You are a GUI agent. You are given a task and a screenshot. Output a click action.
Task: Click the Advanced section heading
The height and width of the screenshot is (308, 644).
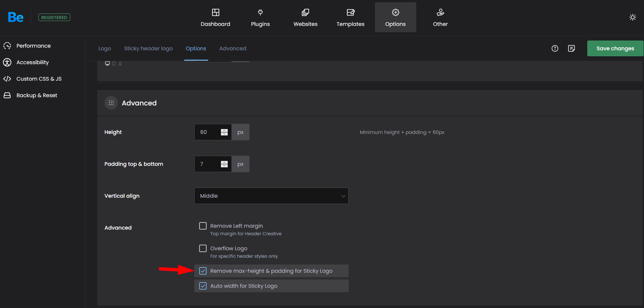[x=139, y=103]
